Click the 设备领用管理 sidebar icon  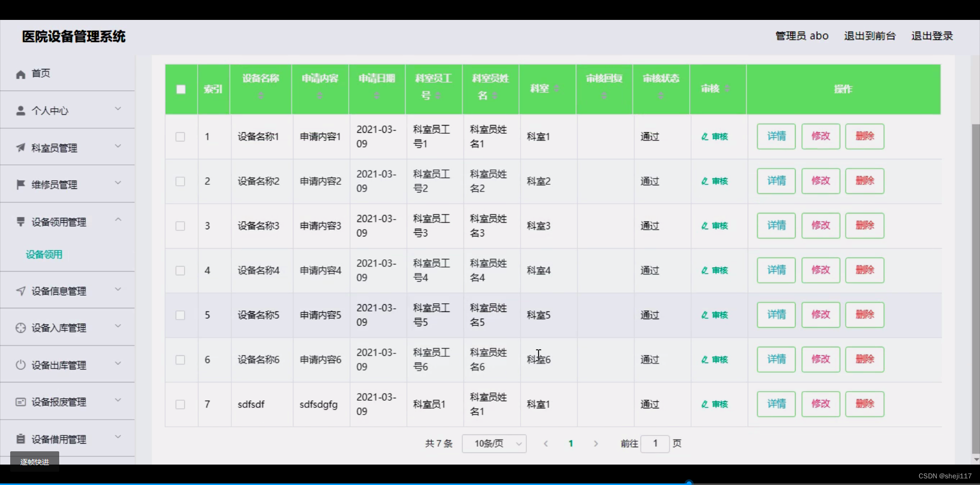click(x=21, y=222)
